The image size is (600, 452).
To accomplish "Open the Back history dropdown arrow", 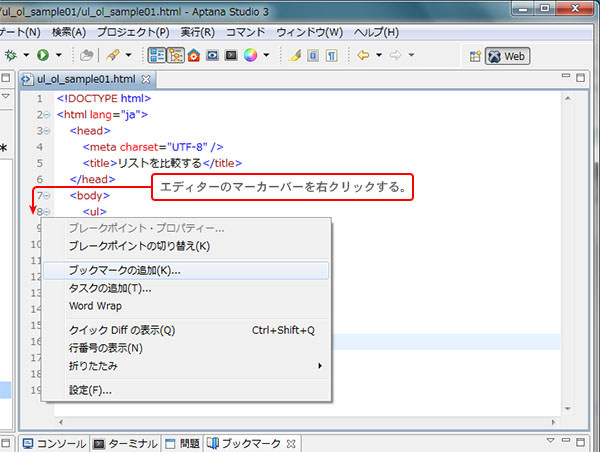I will tap(379, 55).
